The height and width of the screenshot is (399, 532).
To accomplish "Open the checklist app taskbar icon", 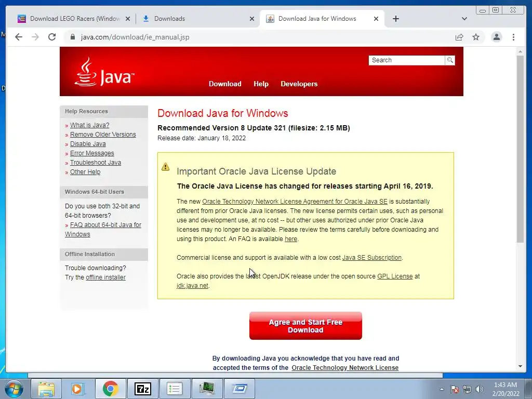I will tap(175, 389).
